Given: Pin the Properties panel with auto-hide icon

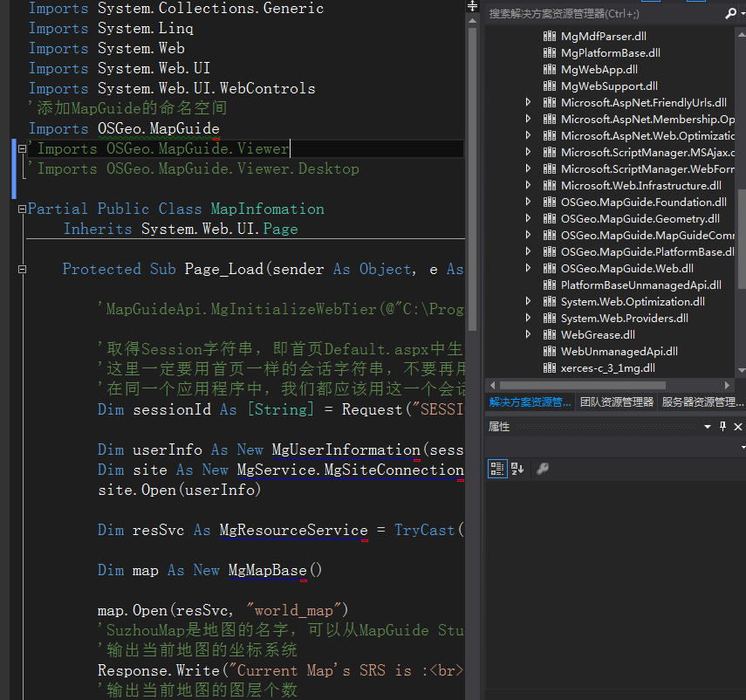Looking at the screenshot, I should point(722,427).
